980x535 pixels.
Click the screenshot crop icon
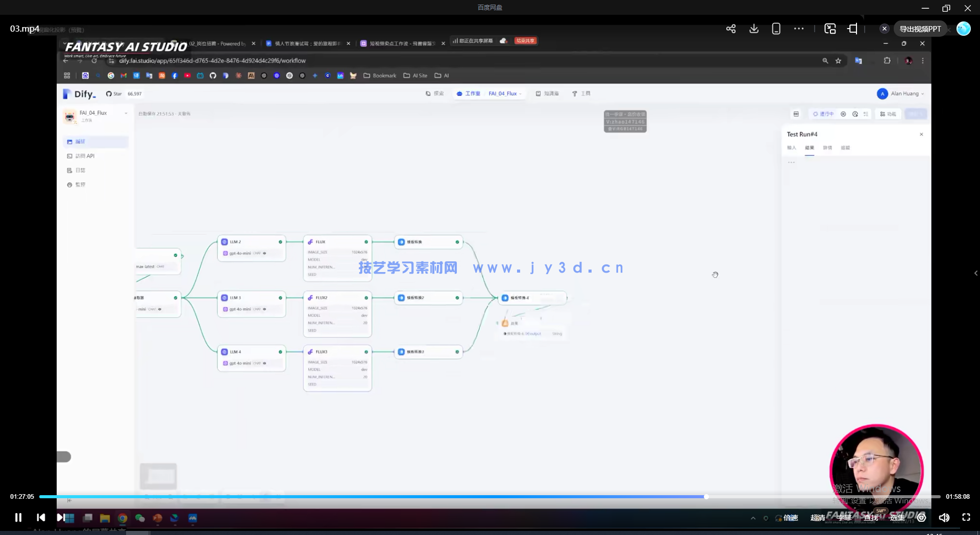(x=853, y=29)
